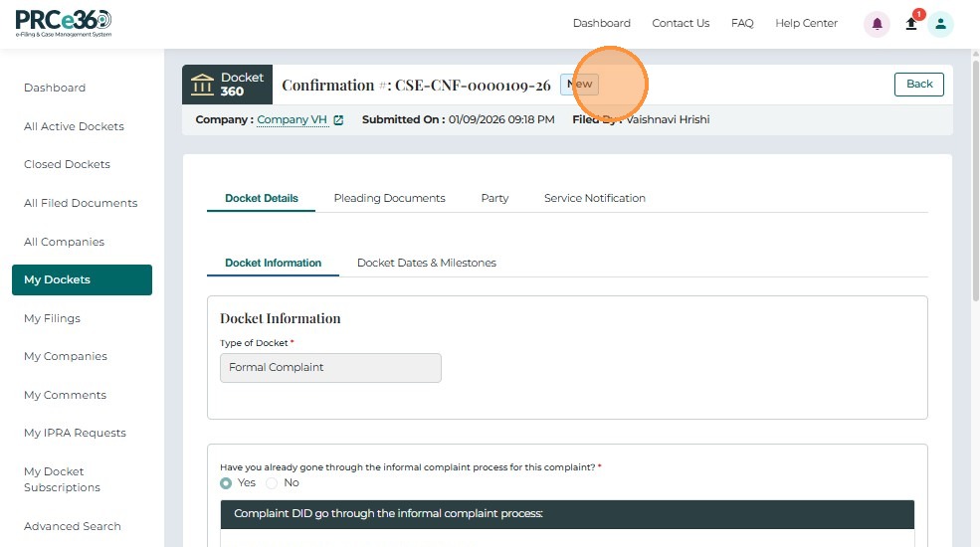Viewport: 980px width, 547px height.
Task: Open the user profile avatar icon
Action: tap(940, 24)
